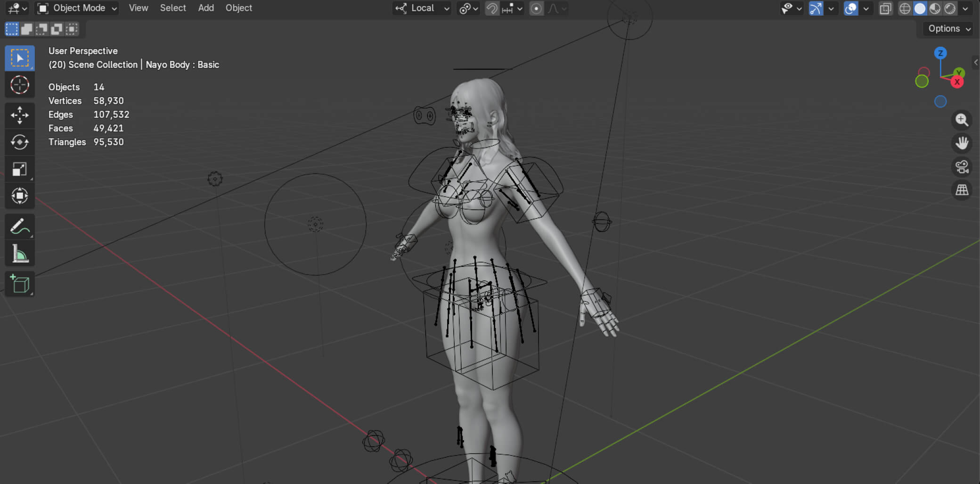Expand the viewport shading options arrow
This screenshot has width=980, height=484.
click(965, 8)
